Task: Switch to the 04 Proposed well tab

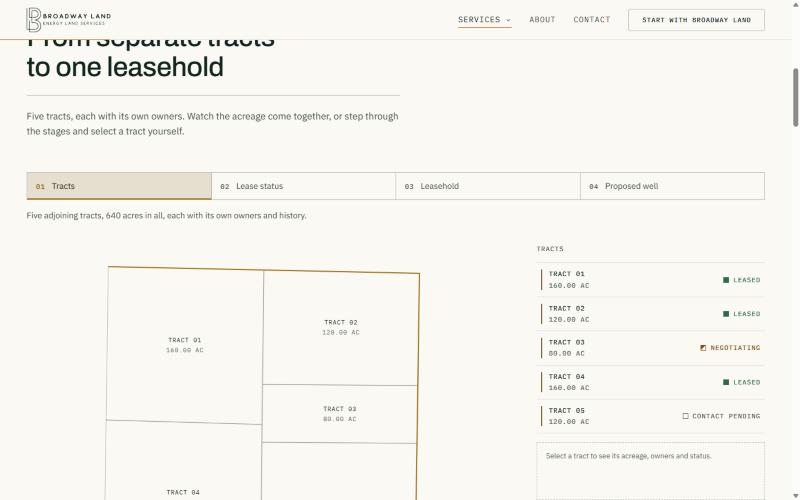Action: coord(672,186)
